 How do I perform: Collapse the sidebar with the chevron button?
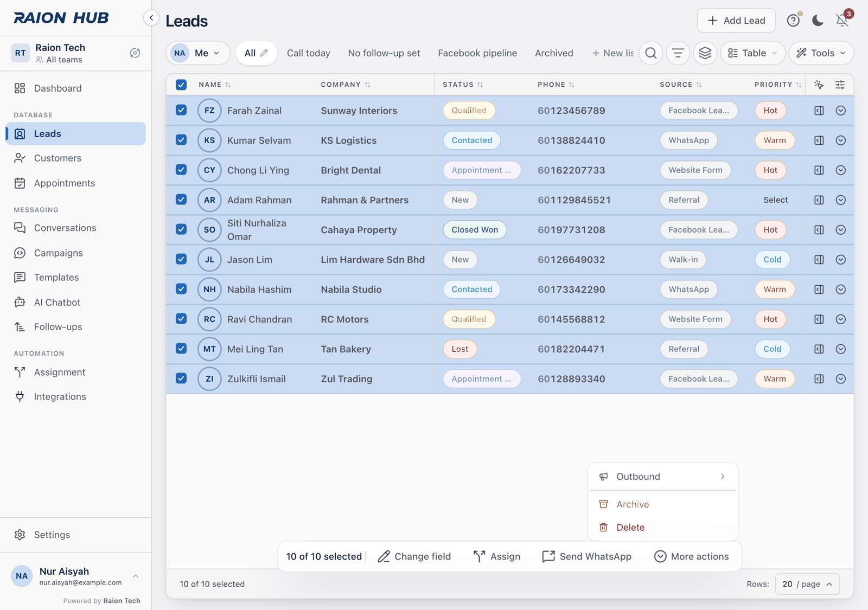point(151,18)
